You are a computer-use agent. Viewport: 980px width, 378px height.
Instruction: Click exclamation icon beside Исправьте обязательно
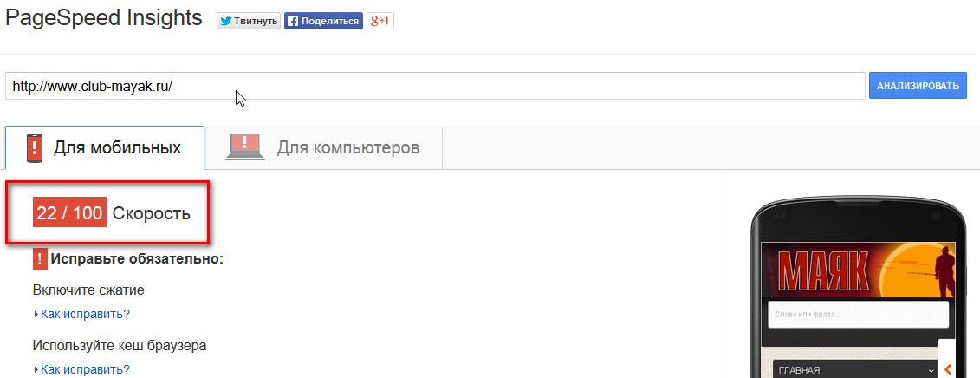point(39,259)
